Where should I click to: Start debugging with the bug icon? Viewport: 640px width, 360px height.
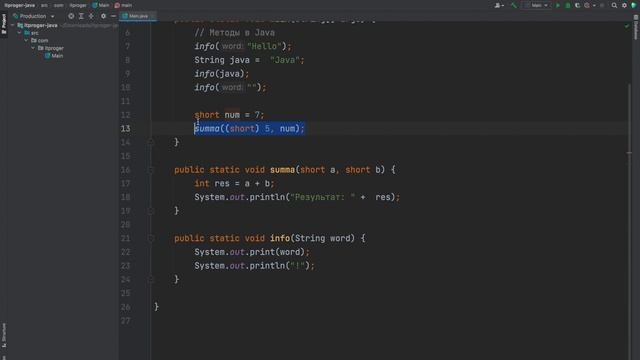click(x=568, y=5)
